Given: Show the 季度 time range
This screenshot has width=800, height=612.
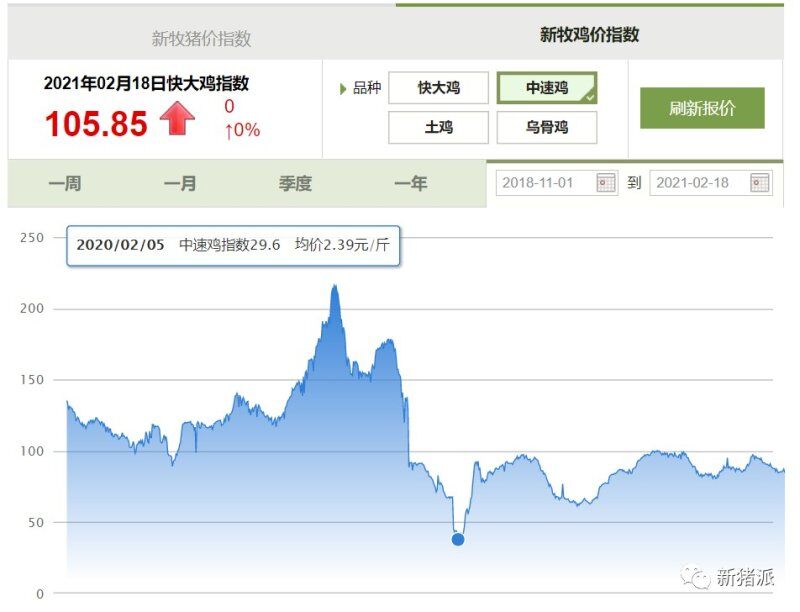Looking at the screenshot, I should click(x=295, y=183).
